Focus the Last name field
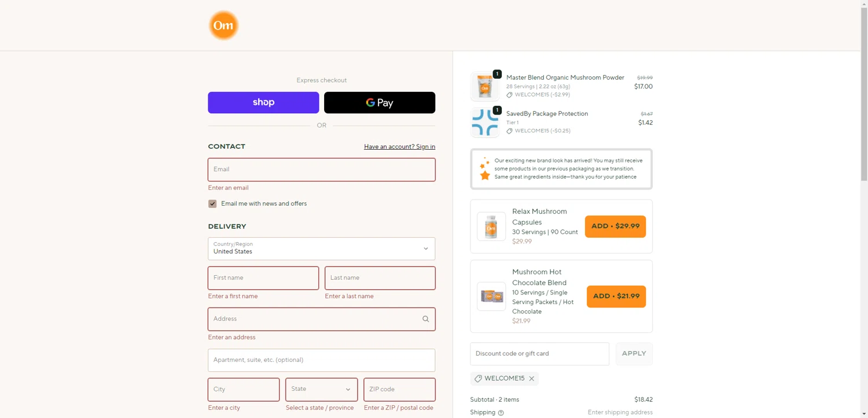The width and height of the screenshot is (868, 418). pyautogui.click(x=380, y=278)
